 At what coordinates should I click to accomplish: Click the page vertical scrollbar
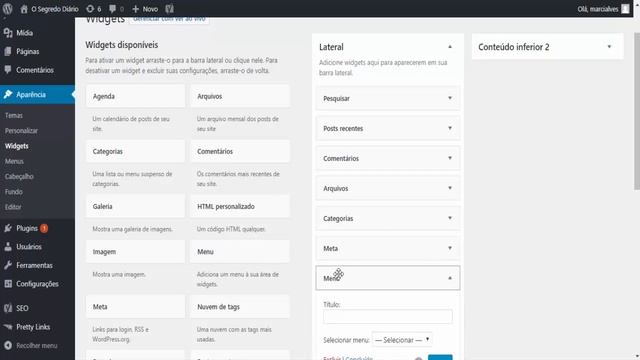coord(637,111)
